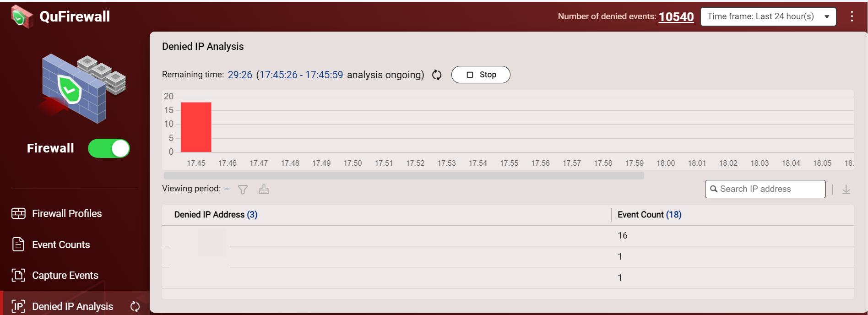Click the refresh analysis icon beside remaining time
The image size is (868, 315).
(x=437, y=75)
